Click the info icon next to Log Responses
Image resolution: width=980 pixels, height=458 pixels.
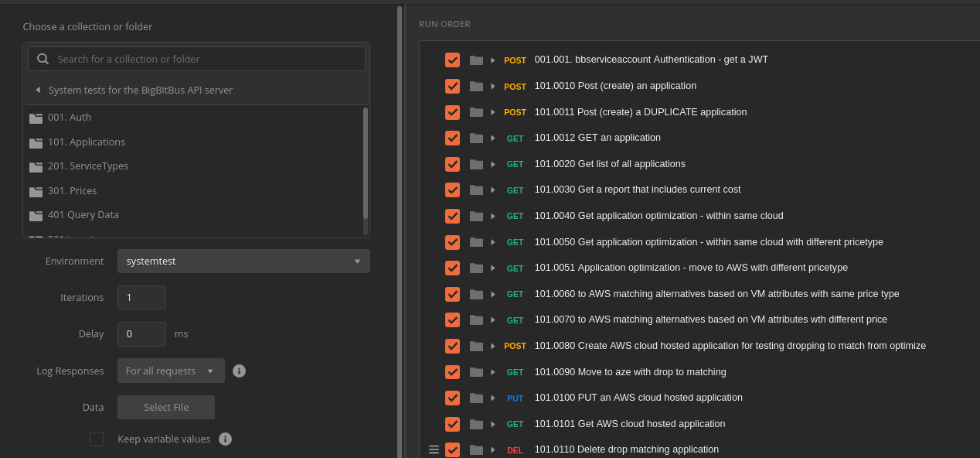pyautogui.click(x=240, y=371)
